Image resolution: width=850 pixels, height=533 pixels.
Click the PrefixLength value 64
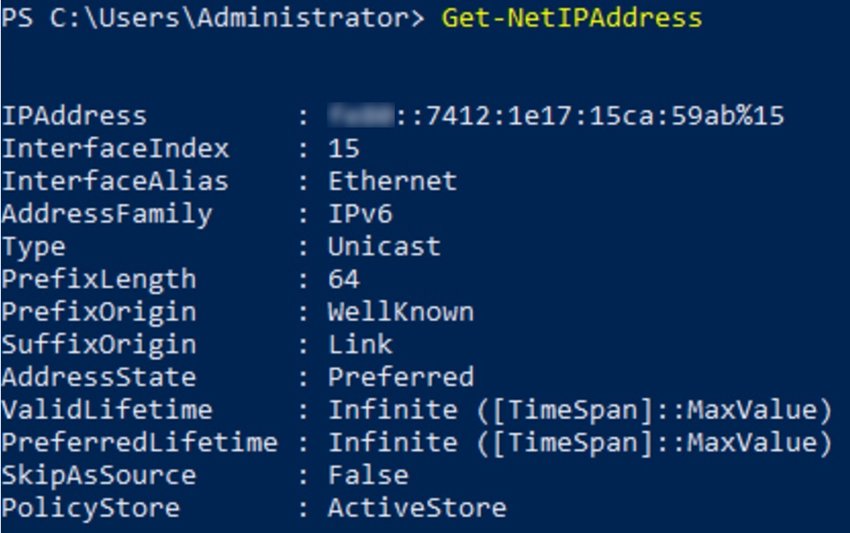344,279
